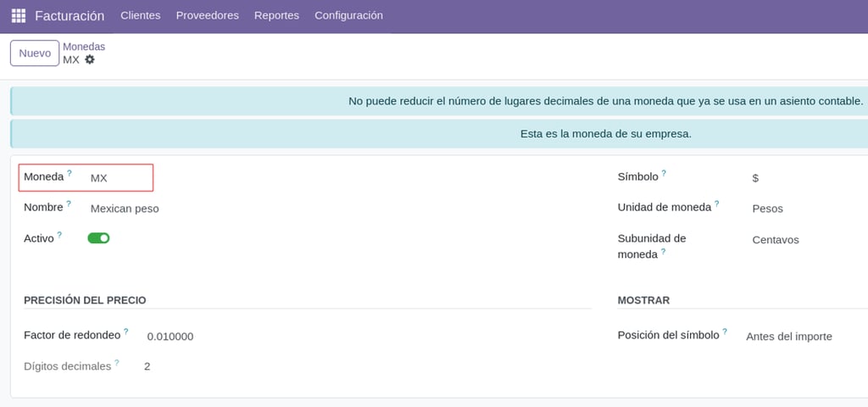The height and width of the screenshot is (407, 868).
Task: Show help tooltip for Posición del símbolo
Action: click(725, 332)
